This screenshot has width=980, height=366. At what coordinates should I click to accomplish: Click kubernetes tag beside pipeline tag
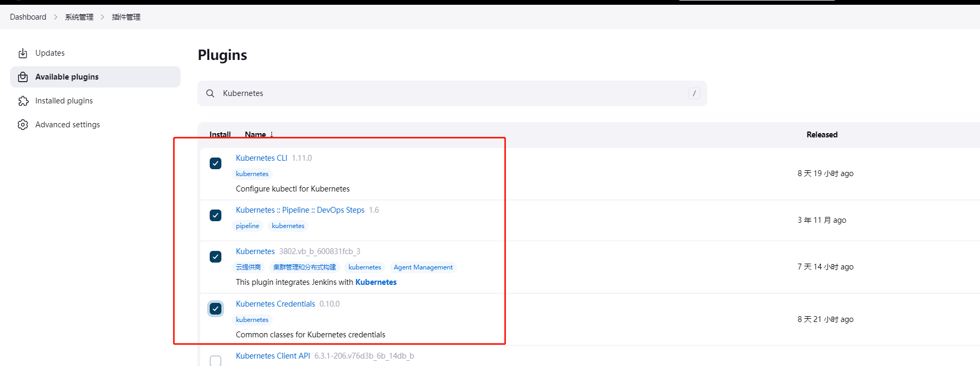pyautogui.click(x=288, y=226)
